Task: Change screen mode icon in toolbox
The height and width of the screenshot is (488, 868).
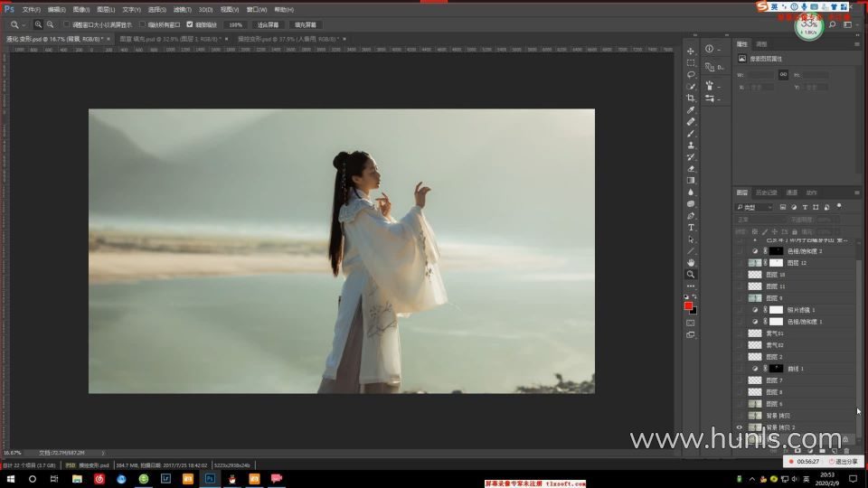Action: coord(690,334)
